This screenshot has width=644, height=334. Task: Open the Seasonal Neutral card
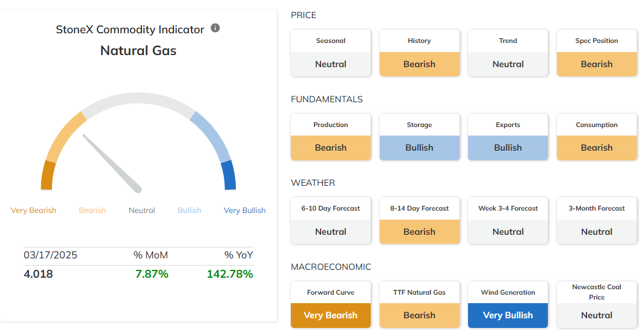coord(331,53)
